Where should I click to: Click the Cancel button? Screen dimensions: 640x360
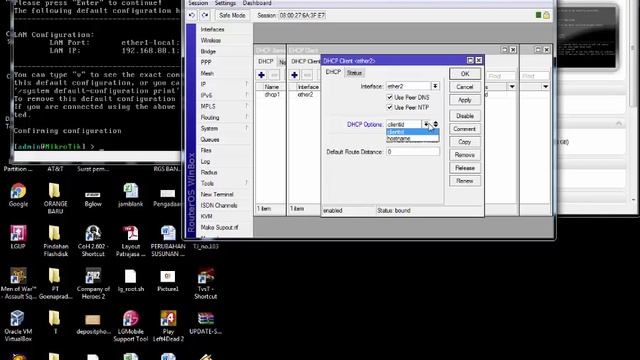tap(465, 87)
